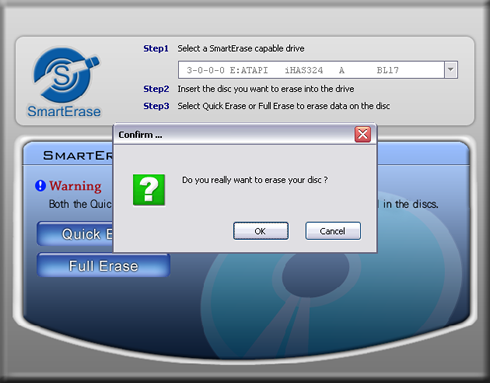Choose the Quick Erase button

[76, 234]
